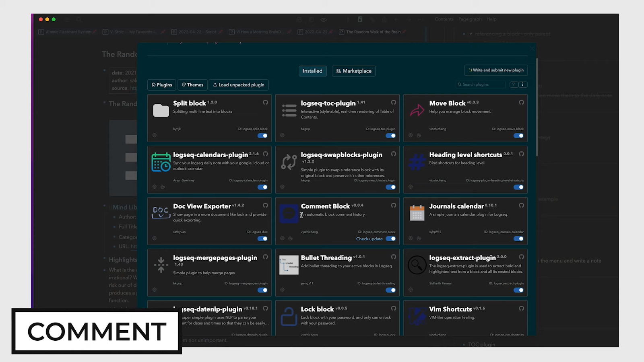Open GitHub link for Vim Shortcuts plugin

point(521,309)
